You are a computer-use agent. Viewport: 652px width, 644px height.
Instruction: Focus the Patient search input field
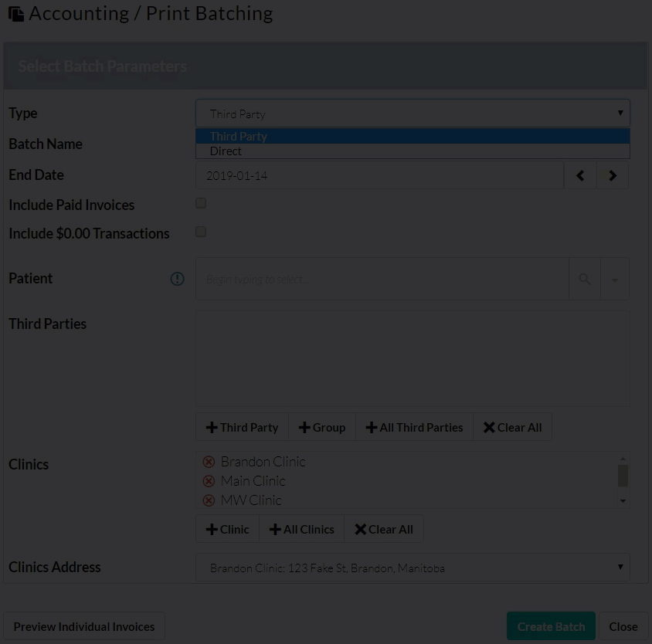tap(382, 279)
